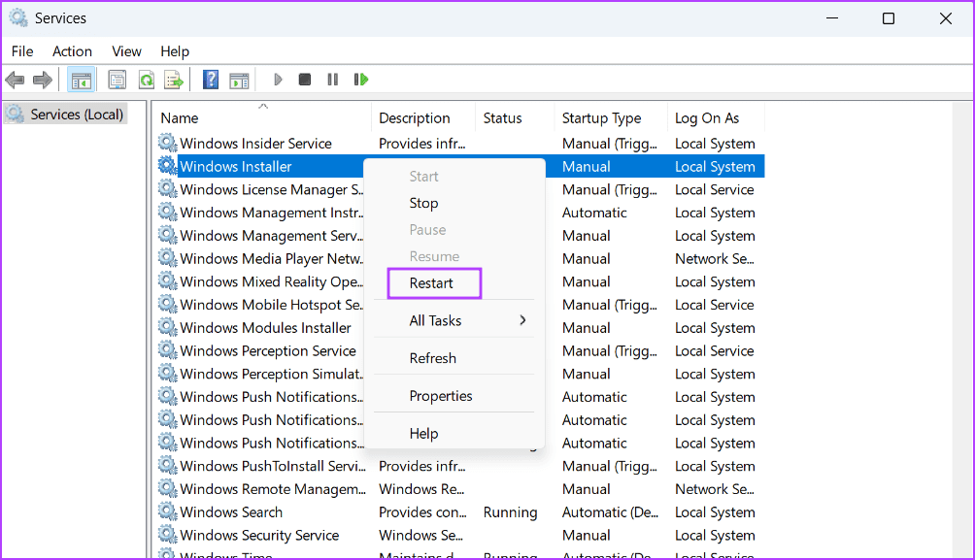The height and width of the screenshot is (560, 975).
Task: Select the Windows Mobile Hotspot Se.. row
Action: pos(460,305)
